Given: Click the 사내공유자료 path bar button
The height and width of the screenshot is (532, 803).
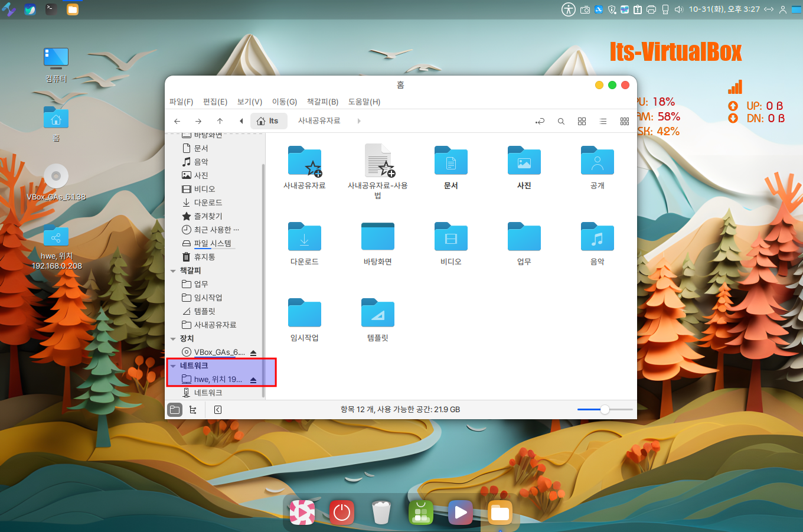Looking at the screenshot, I should (319, 120).
